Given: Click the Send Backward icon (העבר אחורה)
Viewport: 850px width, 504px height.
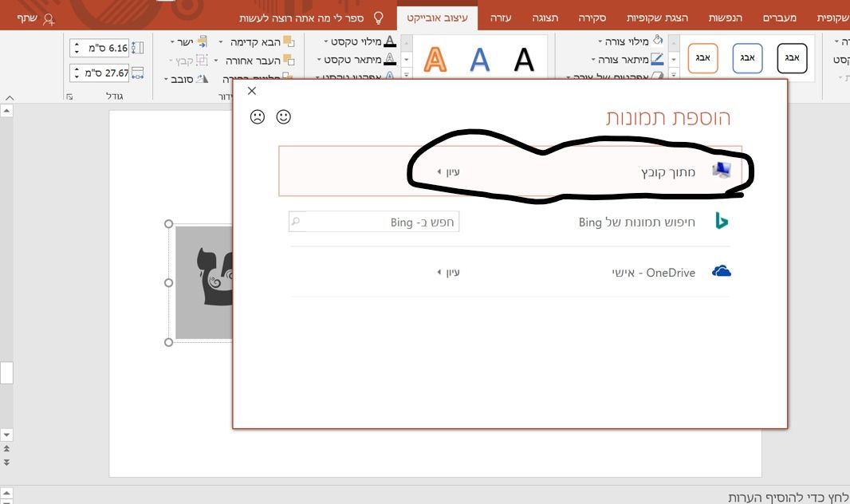Looking at the screenshot, I should pyautogui.click(x=289, y=60).
